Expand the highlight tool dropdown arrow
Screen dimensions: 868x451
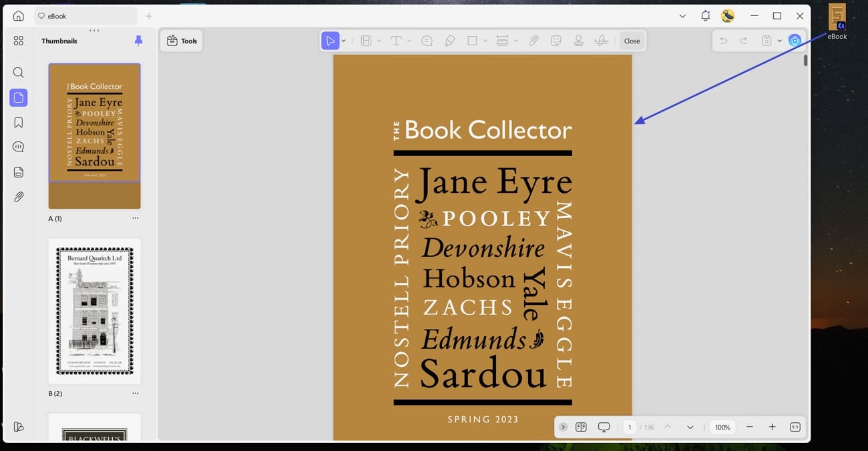tap(379, 41)
